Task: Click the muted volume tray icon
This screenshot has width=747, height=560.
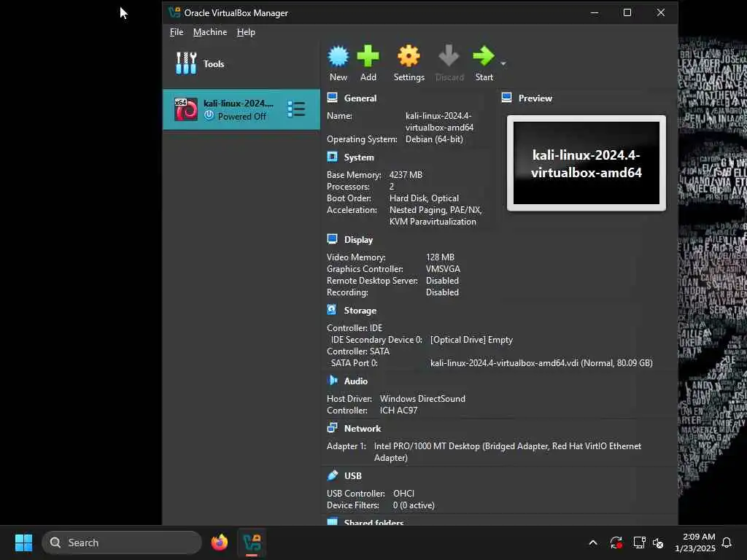Action: [658, 542]
